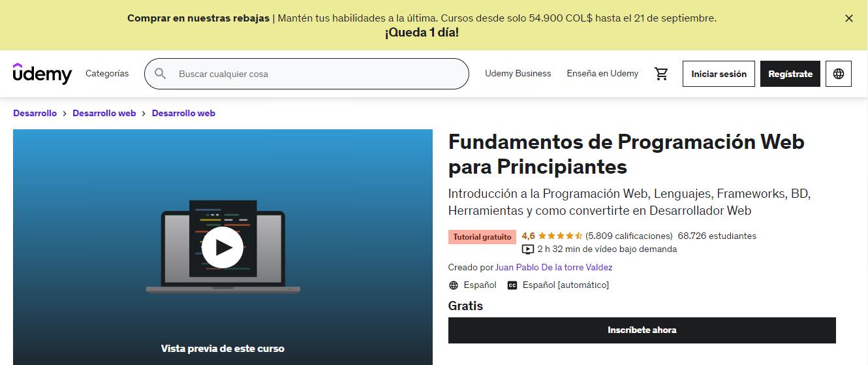Open Udemy Business link
868x365 pixels.
pos(518,74)
